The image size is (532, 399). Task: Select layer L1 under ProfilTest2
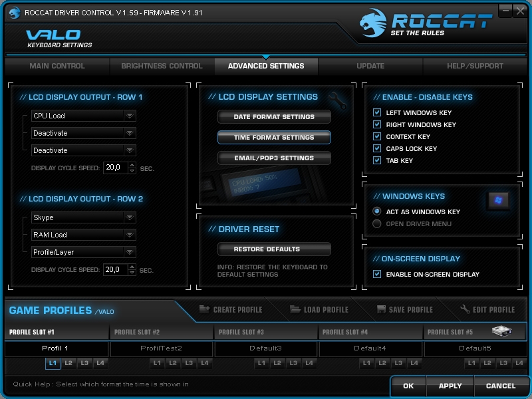point(157,363)
